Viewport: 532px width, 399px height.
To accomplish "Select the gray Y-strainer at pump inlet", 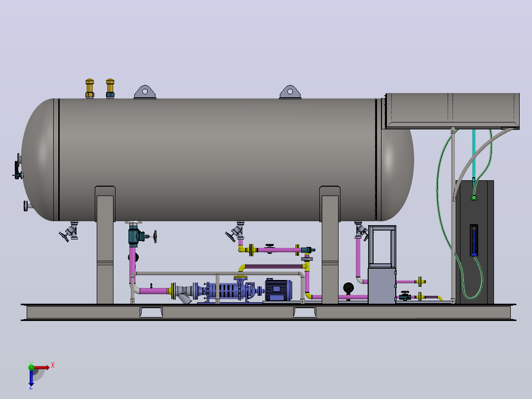I will [183, 293].
